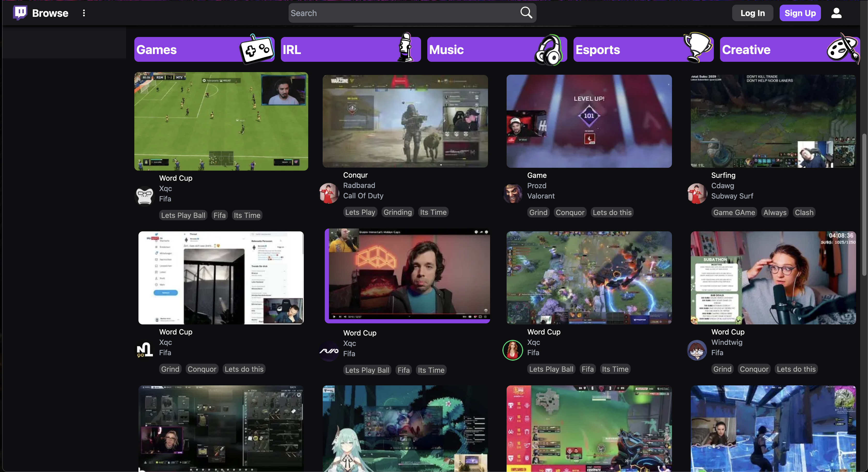The width and height of the screenshot is (868, 472).
Task: Click the Sign Up button
Action: coord(800,13)
